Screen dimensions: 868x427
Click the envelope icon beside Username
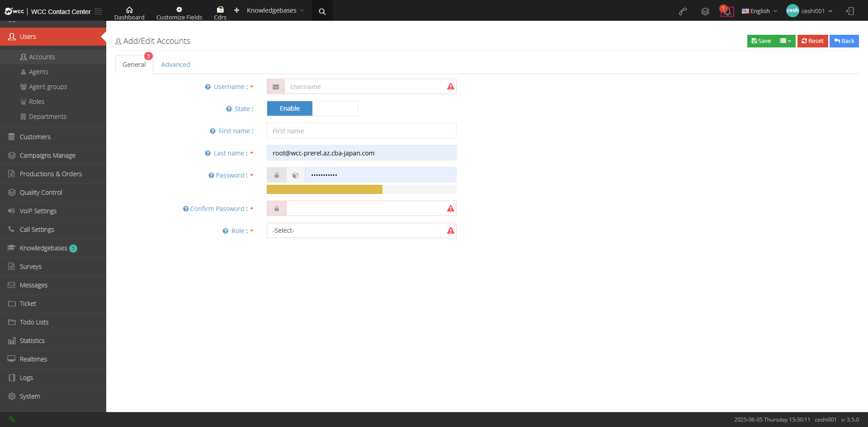pos(276,87)
